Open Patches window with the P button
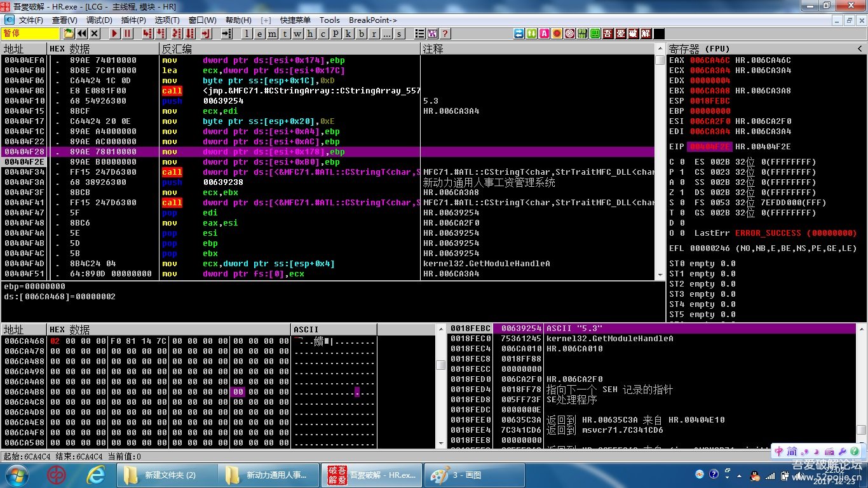Viewport: 868px width, 488px height. click(336, 34)
